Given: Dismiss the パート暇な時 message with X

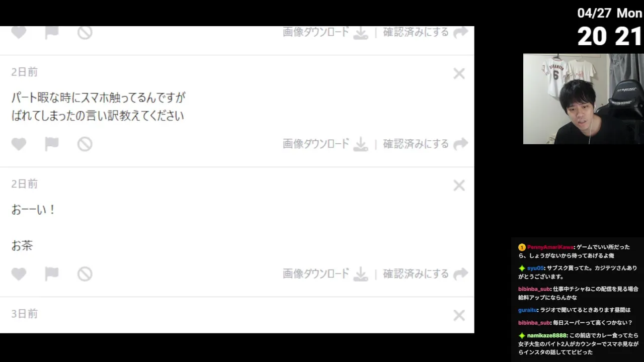Looking at the screenshot, I should (x=459, y=74).
